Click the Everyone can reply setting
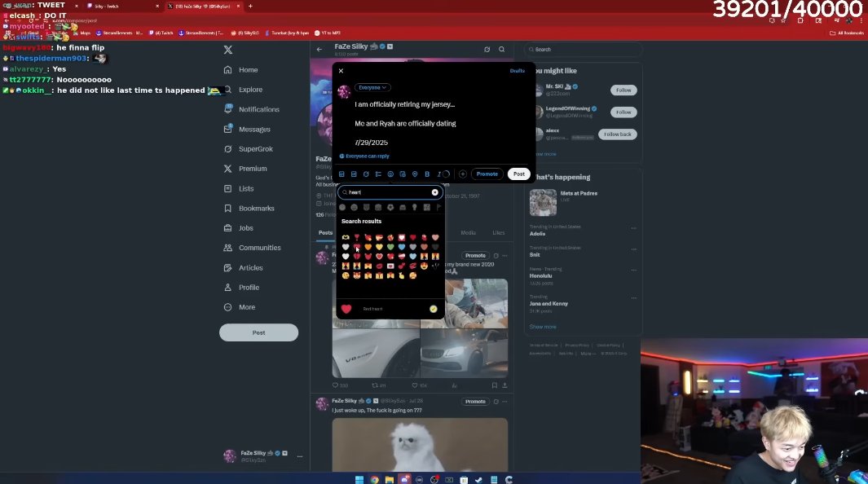The width and height of the screenshot is (868, 484). click(x=364, y=156)
